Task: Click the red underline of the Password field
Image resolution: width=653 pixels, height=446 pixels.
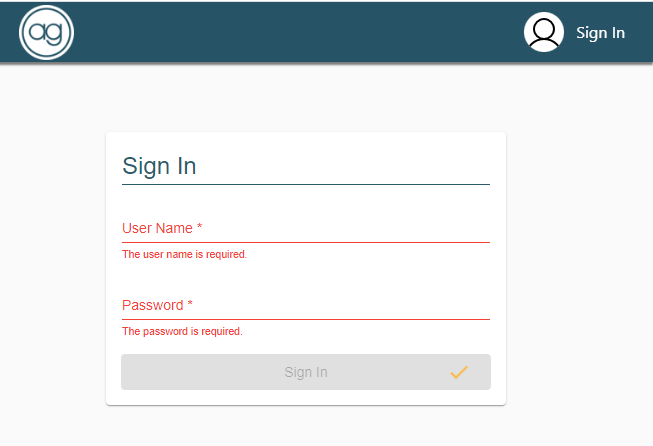Action: pyautogui.click(x=306, y=319)
